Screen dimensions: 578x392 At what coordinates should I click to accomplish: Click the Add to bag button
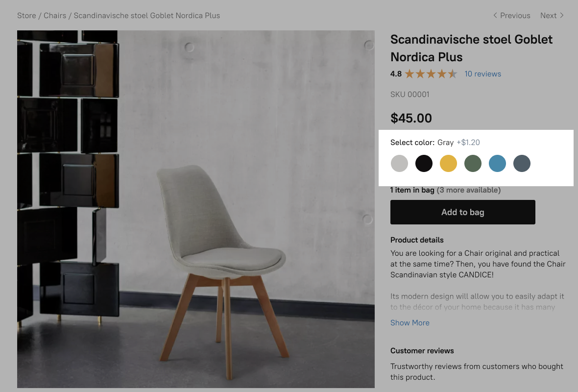[x=462, y=212]
